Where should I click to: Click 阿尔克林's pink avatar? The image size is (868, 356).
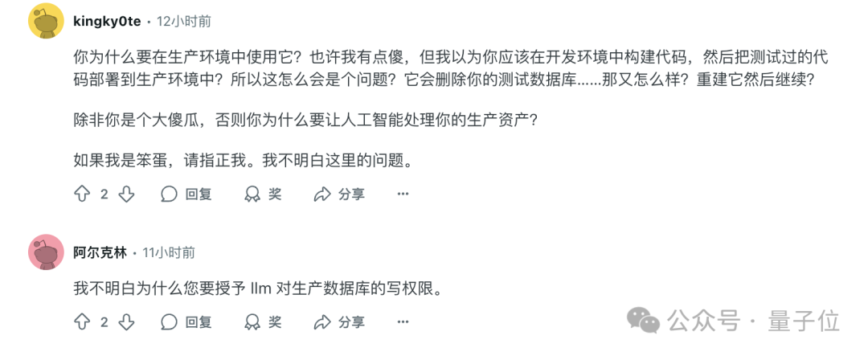coord(46,252)
